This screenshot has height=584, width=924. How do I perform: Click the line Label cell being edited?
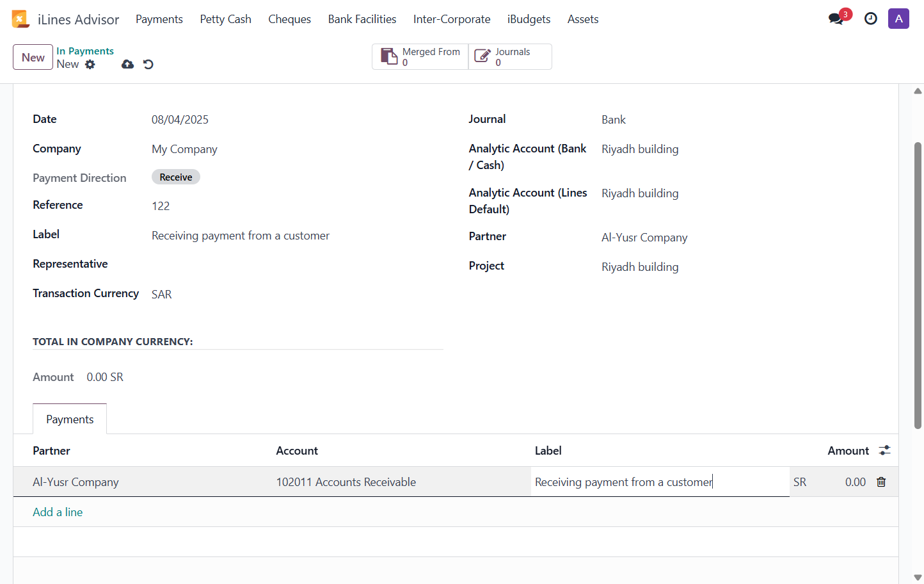click(x=660, y=482)
